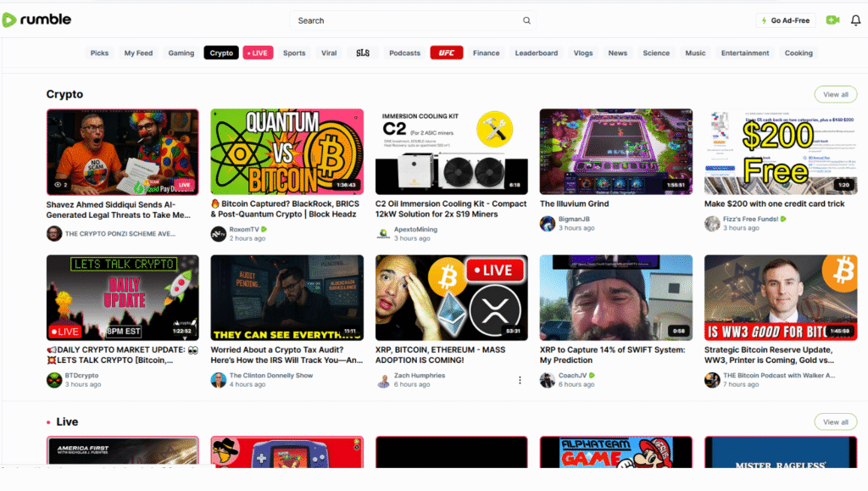
Task: Open the LIVE category
Action: click(258, 53)
